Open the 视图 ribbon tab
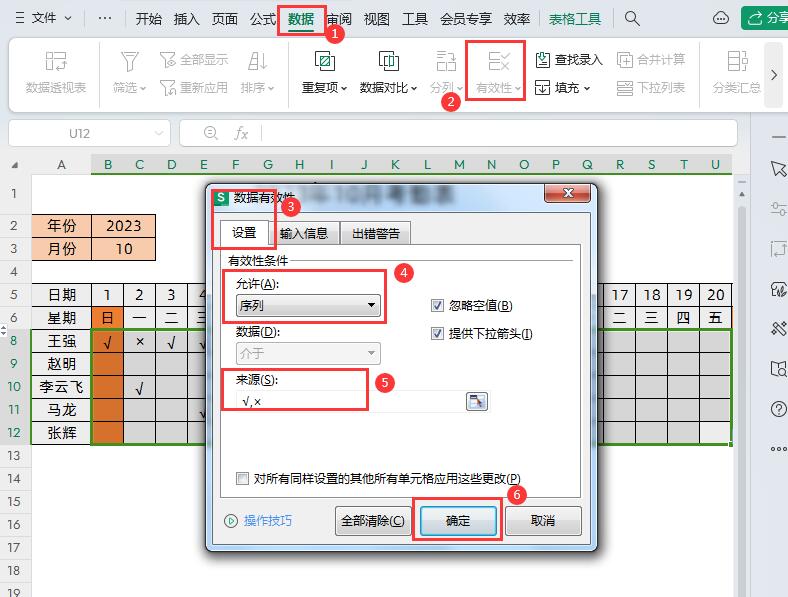 tap(377, 19)
